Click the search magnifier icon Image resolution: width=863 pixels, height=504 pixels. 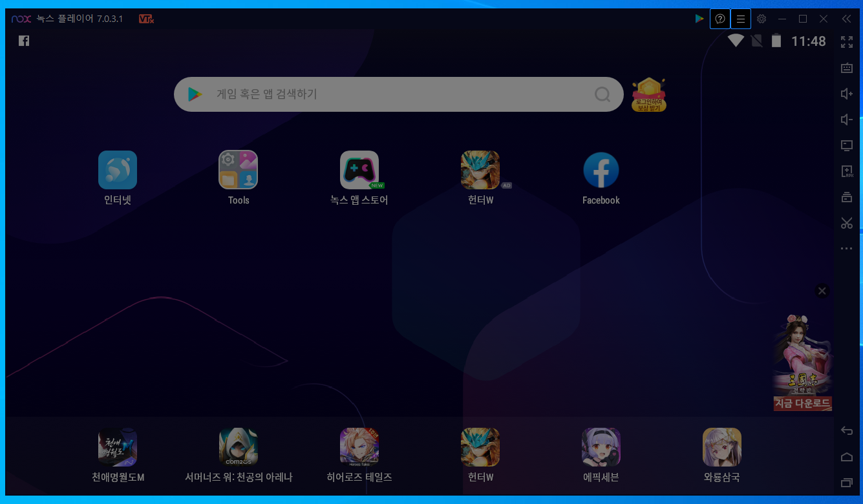[602, 94]
